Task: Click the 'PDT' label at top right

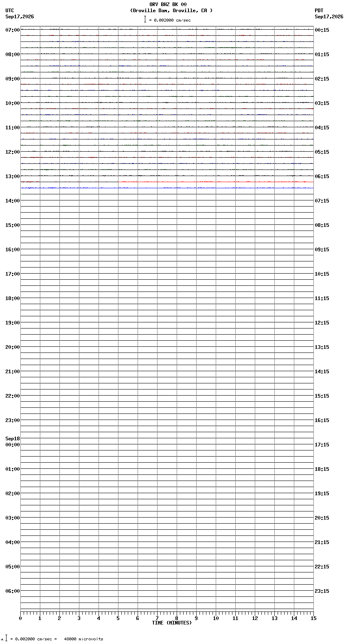Action: click(319, 11)
